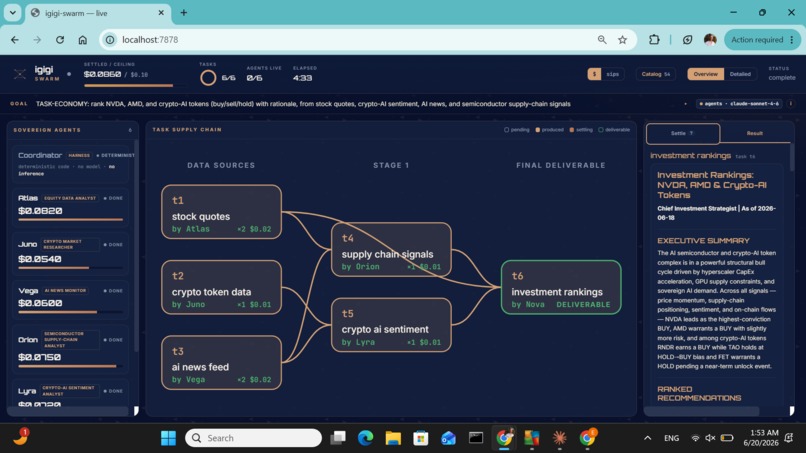
Task: Click the Windows taskbar Search box
Action: pos(253,438)
